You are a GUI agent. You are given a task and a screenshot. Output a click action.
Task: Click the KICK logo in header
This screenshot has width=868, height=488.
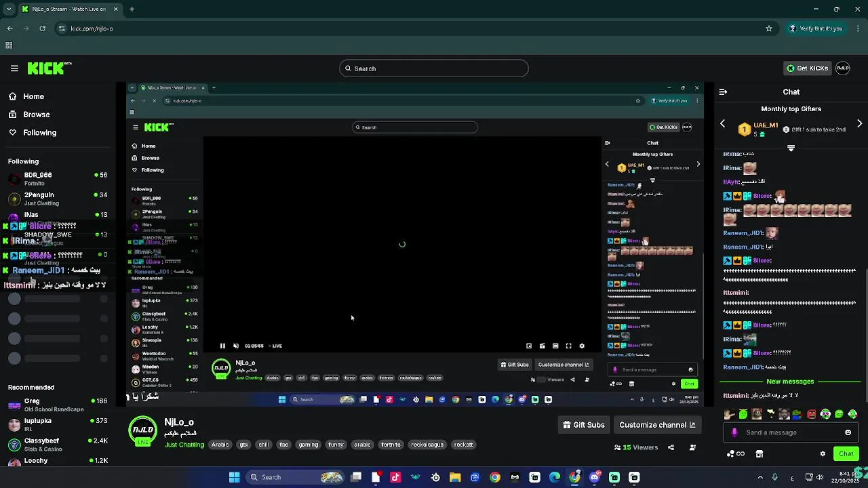50,68
